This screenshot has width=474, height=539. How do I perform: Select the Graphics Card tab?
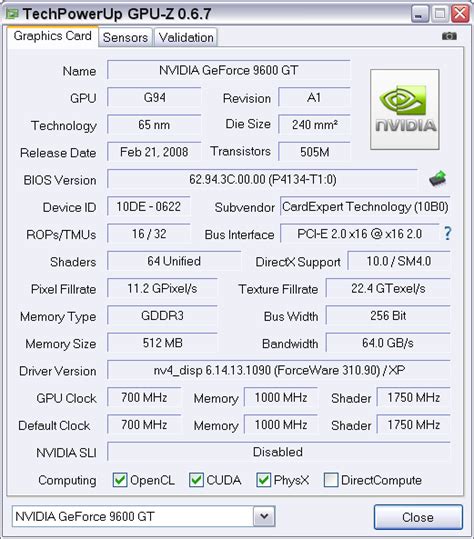[53, 36]
